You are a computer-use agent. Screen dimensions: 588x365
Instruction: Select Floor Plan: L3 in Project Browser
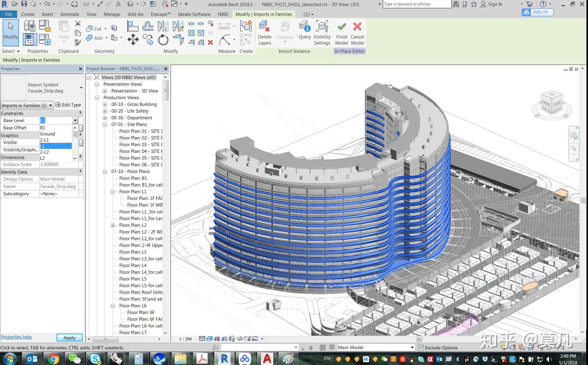point(133,252)
